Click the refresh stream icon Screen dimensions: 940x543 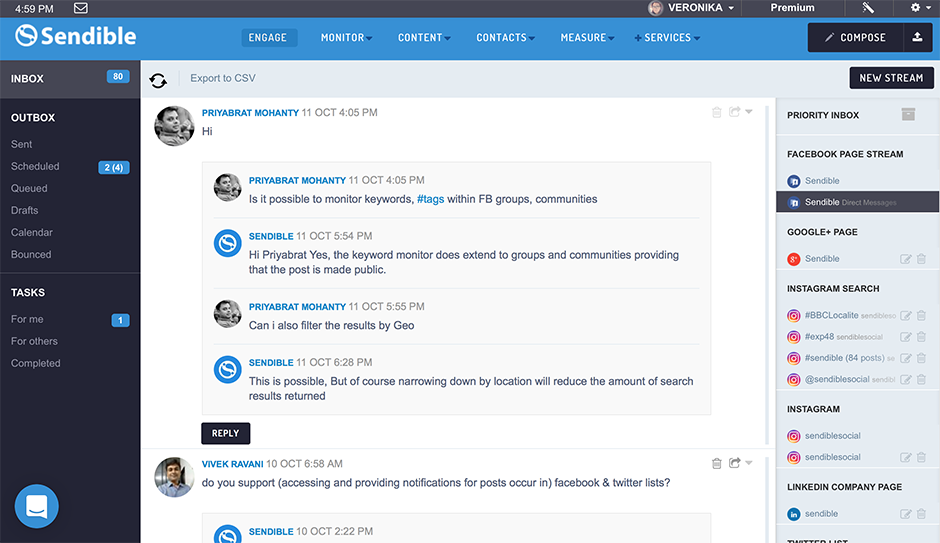point(158,80)
